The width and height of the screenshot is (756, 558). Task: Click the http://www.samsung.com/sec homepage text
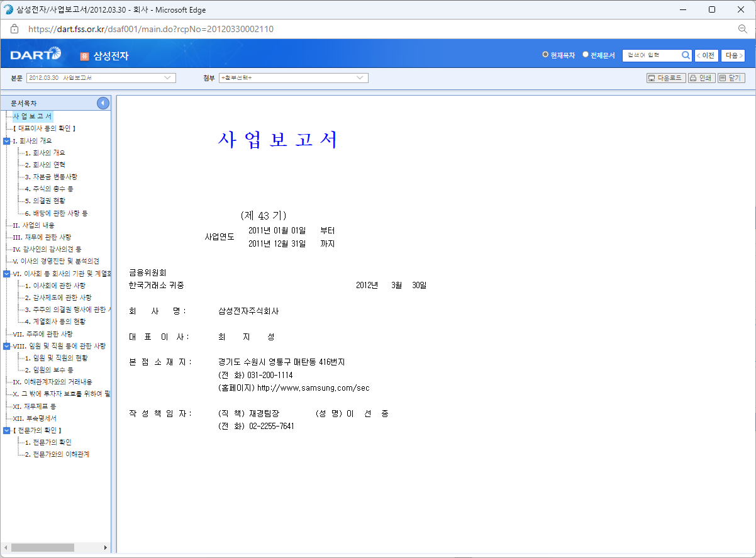[313, 388]
